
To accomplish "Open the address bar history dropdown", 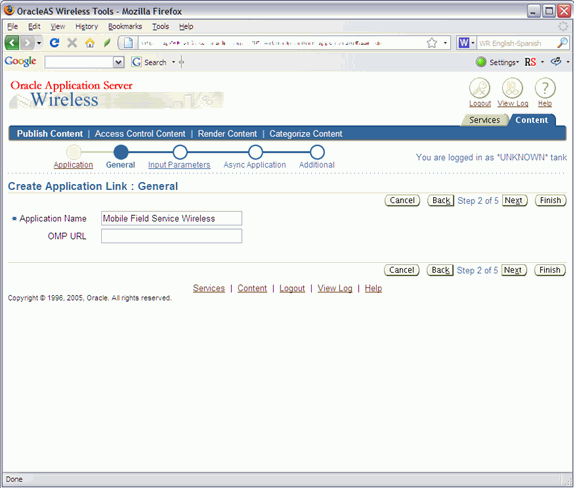I will click(445, 43).
